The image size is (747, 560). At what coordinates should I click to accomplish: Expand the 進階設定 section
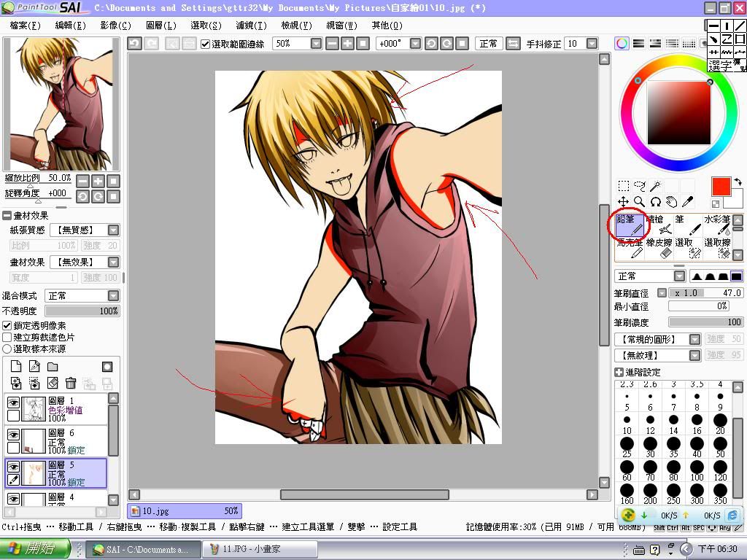[x=619, y=372]
